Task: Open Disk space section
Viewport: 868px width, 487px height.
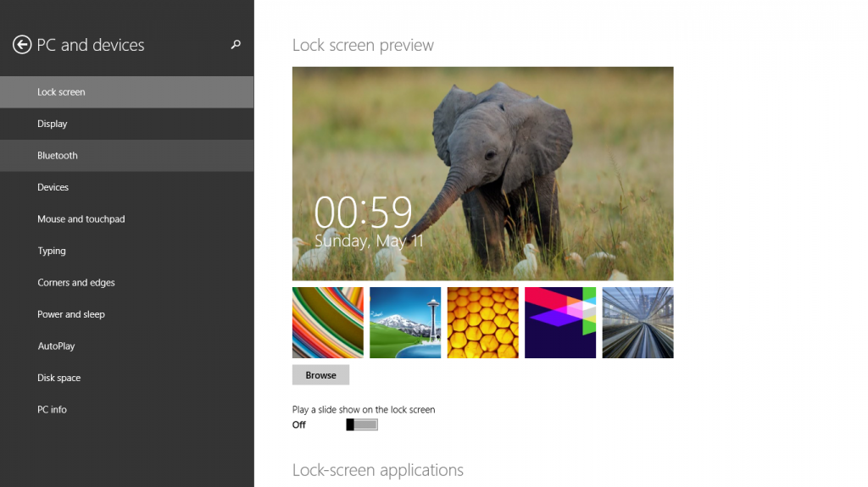Action: tap(127, 378)
